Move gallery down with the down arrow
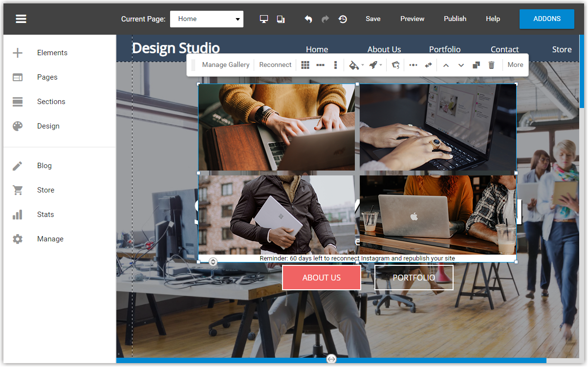 click(x=461, y=65)
